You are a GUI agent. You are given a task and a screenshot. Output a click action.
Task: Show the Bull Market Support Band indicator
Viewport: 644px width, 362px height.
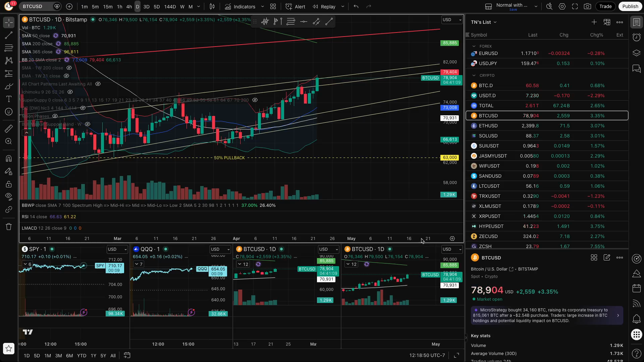pyautogui.click(x=88, y=124)
